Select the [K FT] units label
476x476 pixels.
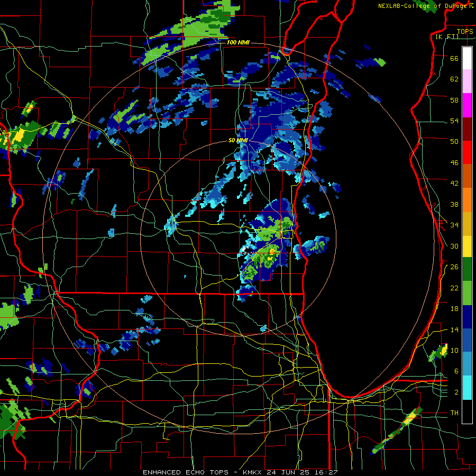447,36
